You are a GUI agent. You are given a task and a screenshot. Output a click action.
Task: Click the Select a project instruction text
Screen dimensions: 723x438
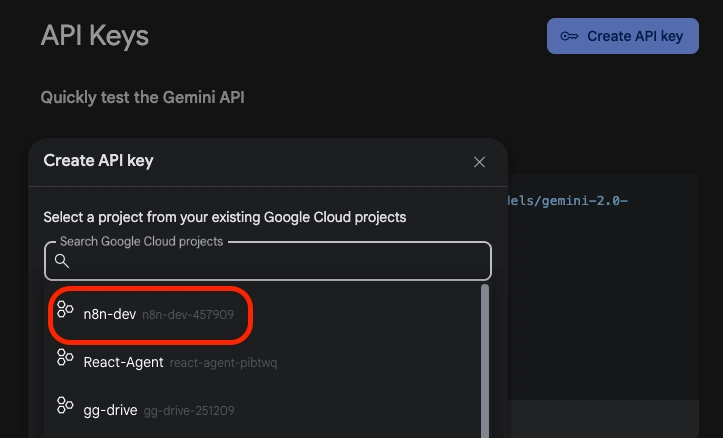[x=225, y=217]
